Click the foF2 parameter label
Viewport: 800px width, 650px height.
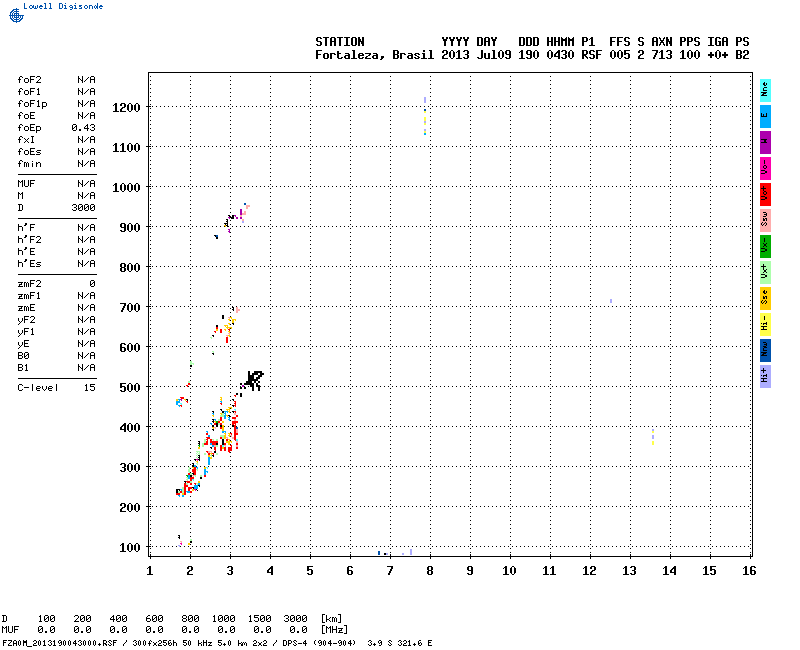pyautogui.click(x=29, y=80)
